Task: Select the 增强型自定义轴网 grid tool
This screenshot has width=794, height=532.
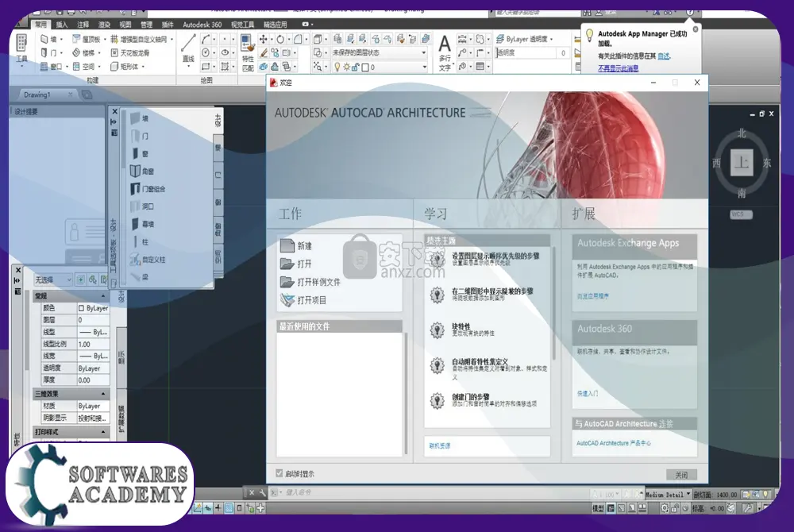Action: point(139,39)
